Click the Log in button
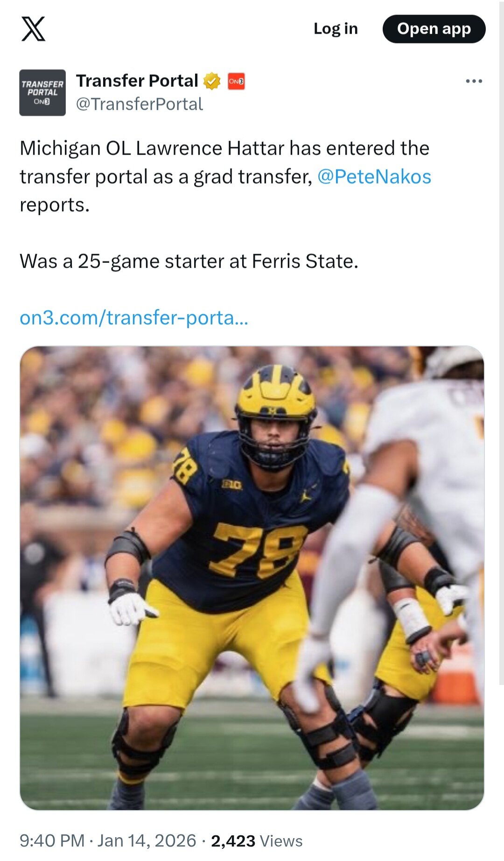This screenshot has width=504, height=861. tap(336, 29)
